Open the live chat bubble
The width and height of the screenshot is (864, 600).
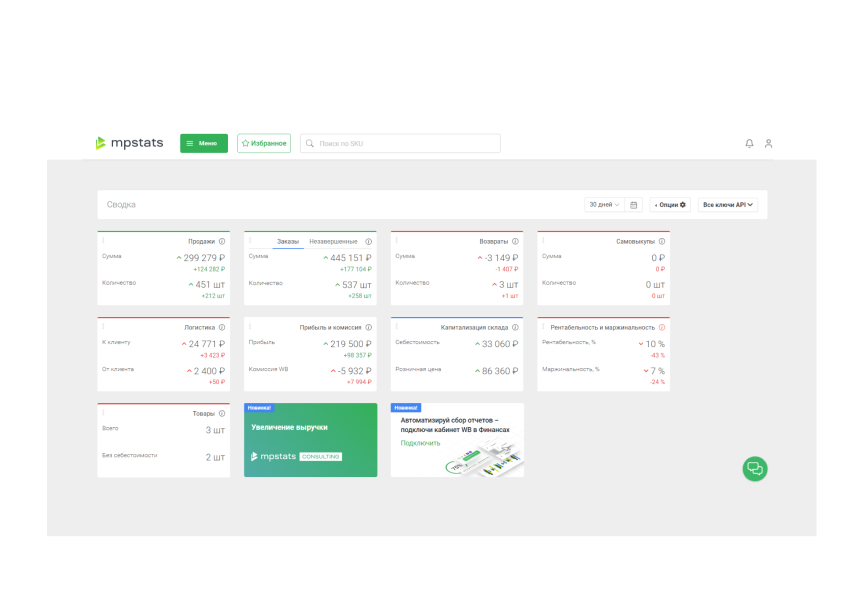click(x=755, y=468)
